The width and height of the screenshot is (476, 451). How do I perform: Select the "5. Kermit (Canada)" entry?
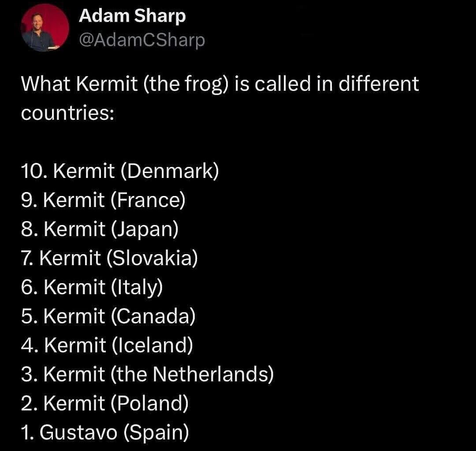[108, 316]
